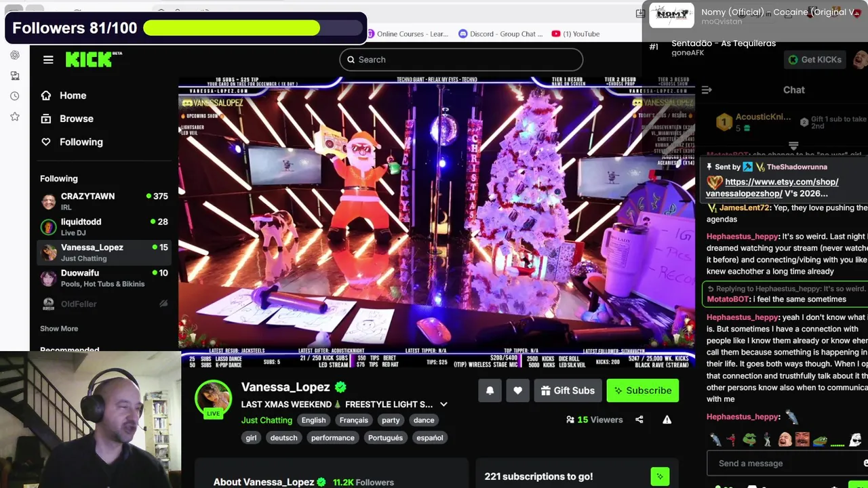Image resolution: width=868 pixels, height=488 pixels.
Task: Click the pin icon on pinned message
Action: coord(709,167)
